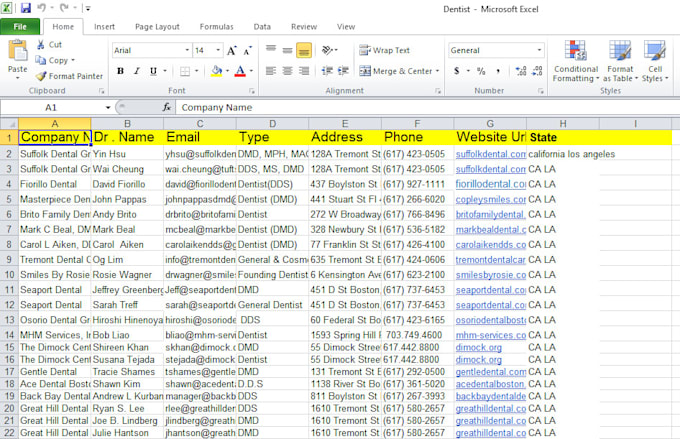Open the green File menu button
The image size is (680, 439).
pos(20,26)
